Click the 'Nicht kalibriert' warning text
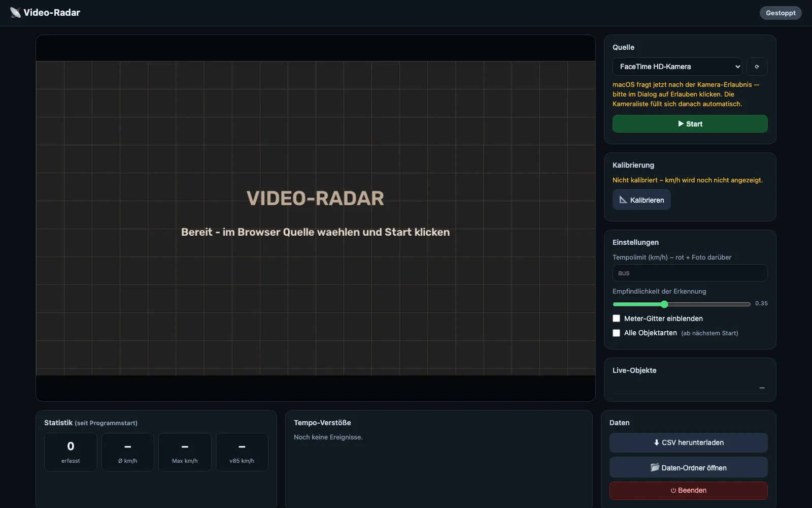 point(688,180)
